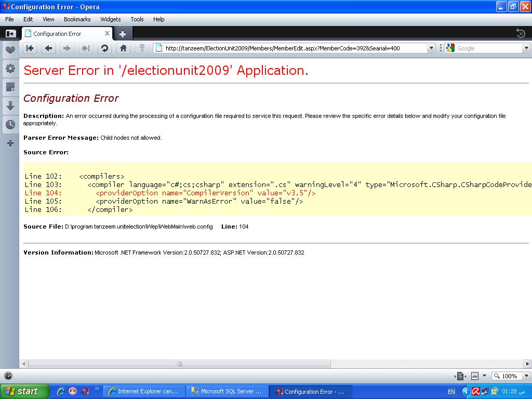Open the Bookmarks heart panel icon
Image resolution: width=532 pixels, height=399 pixels.
(x=10, y=50)
